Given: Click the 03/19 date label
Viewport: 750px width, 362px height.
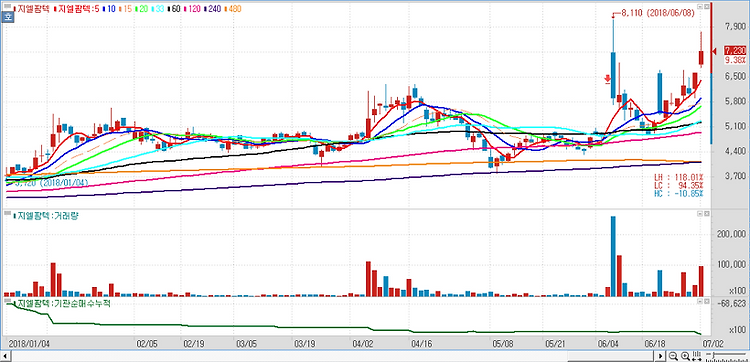Looking at the screenshot, I should [305, 343].
